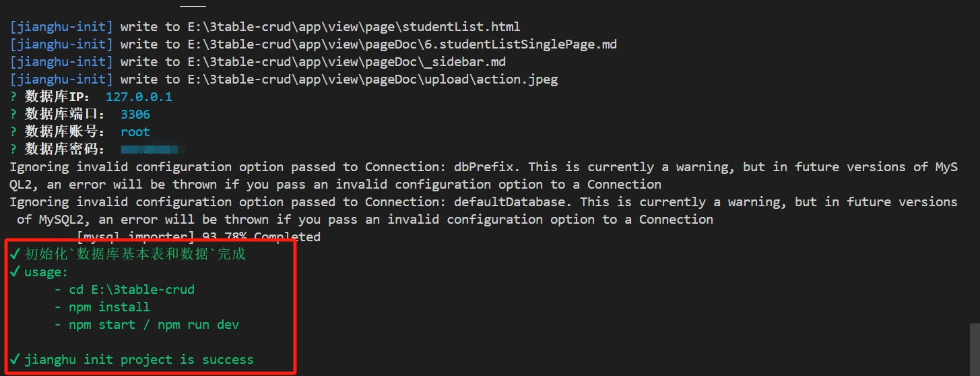980x376 pixels.
Task: Click the npm start / npm run dev line
Action: (x=154, y=324)
